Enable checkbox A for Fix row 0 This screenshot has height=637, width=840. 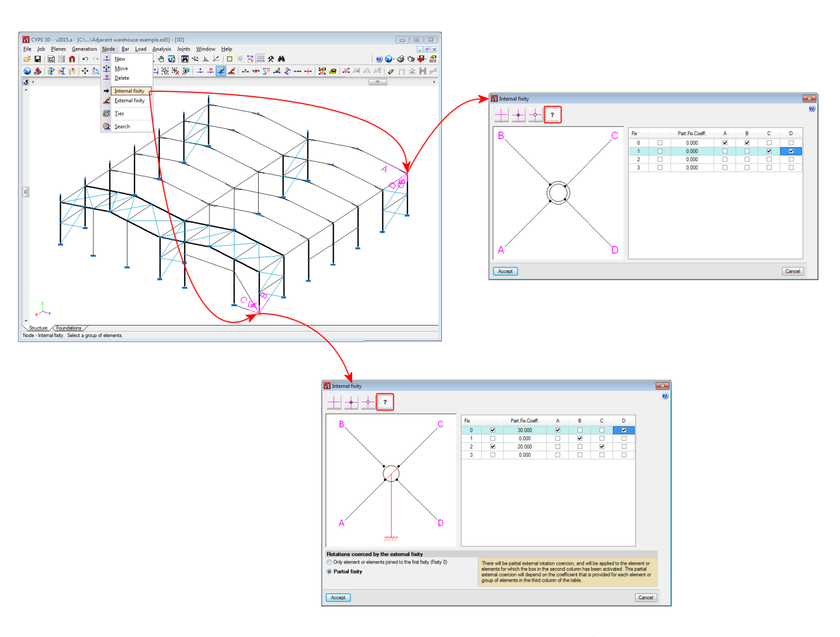[x=725, y=142]
